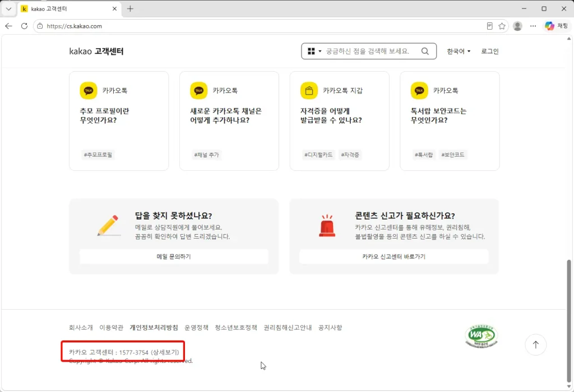The height and width of the screenshot is (392, 574).
Task: Click the kakao 고객센터 logo
Action: 96,51
